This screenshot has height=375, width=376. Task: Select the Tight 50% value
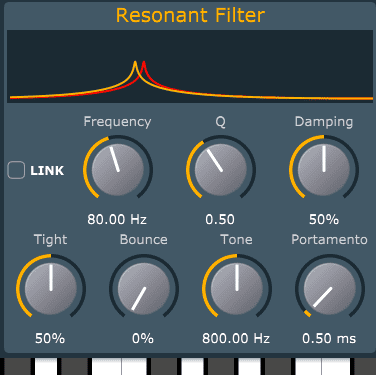pos(50,338)
